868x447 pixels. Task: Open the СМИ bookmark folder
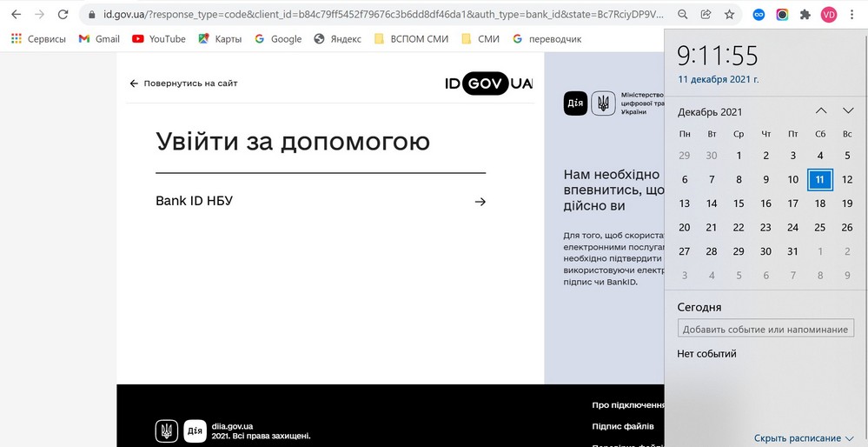[480, 39]
